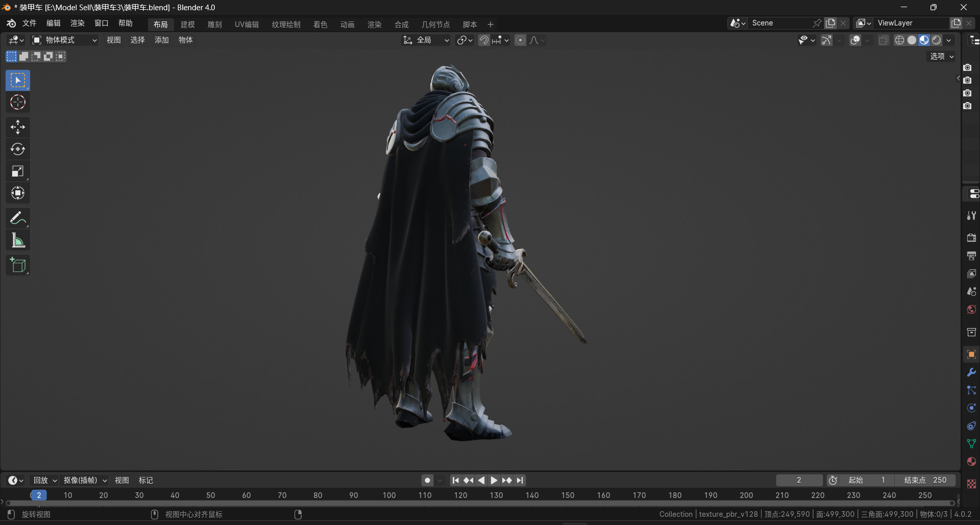Open the Keying dropdown in timeline
Screen dimensions: 980x525
(x=85, y=480)
